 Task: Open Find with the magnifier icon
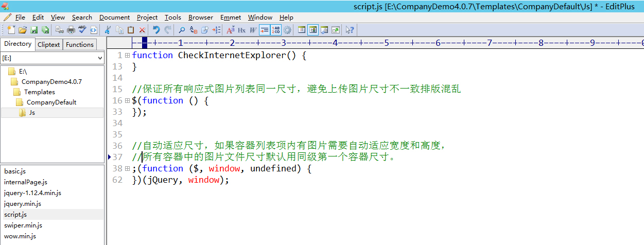coord(182,30)
